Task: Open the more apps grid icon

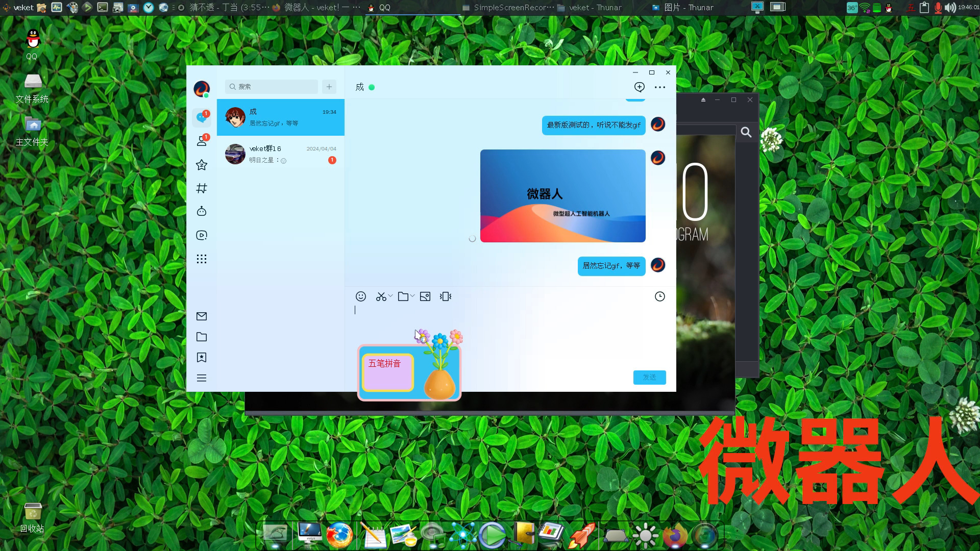Action: [x=202, y=259]
